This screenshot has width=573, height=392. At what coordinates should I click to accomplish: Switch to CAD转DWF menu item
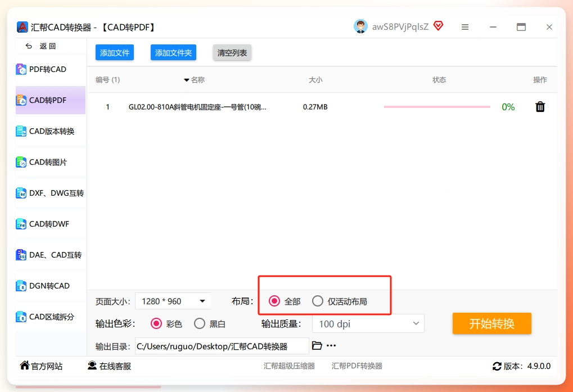point(51,224)
